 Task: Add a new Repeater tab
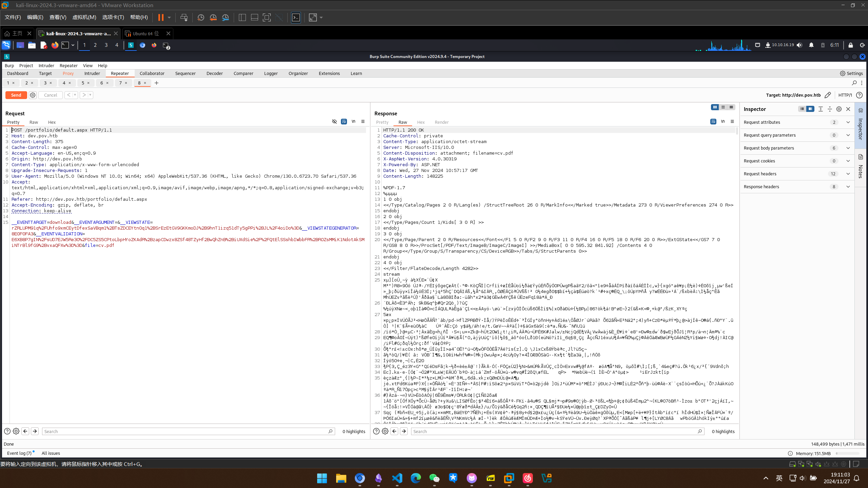tap(156, 83)
